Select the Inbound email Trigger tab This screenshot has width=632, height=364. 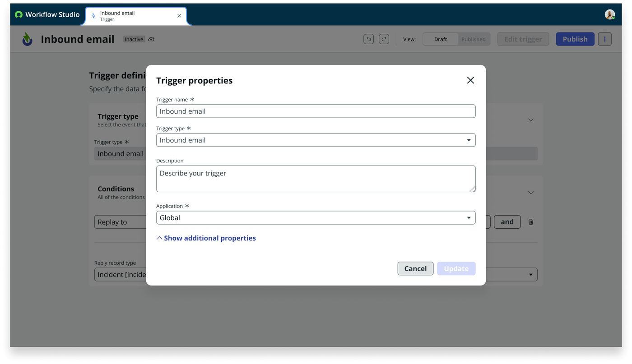(x=136, y=16)
